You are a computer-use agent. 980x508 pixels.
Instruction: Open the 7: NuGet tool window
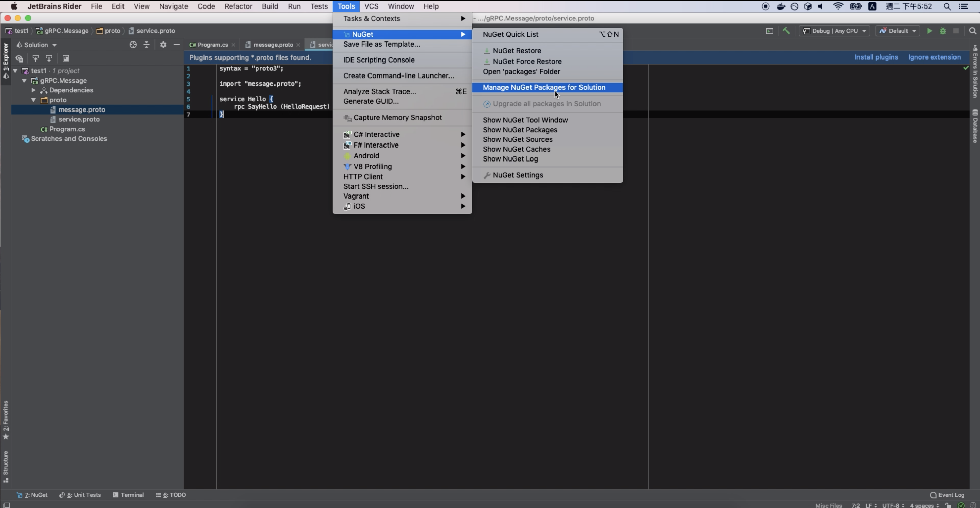pyautogui.click(x=32, y=495)
